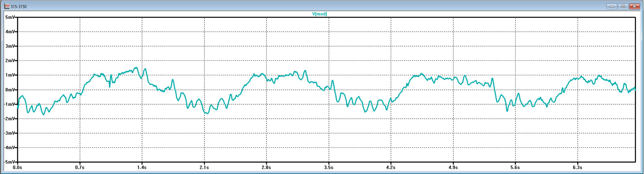Click the 1mV vertical axis label

coord(10,75)
